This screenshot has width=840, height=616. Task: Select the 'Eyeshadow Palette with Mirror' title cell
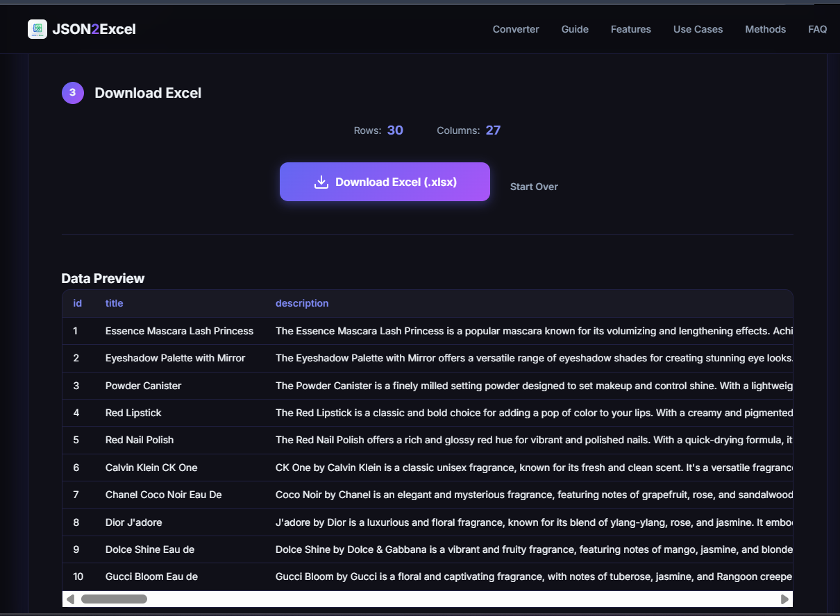(x=175, y=358)
